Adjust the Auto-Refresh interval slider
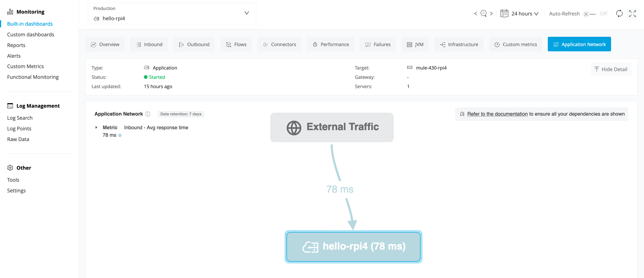 [x=593, y=14]
